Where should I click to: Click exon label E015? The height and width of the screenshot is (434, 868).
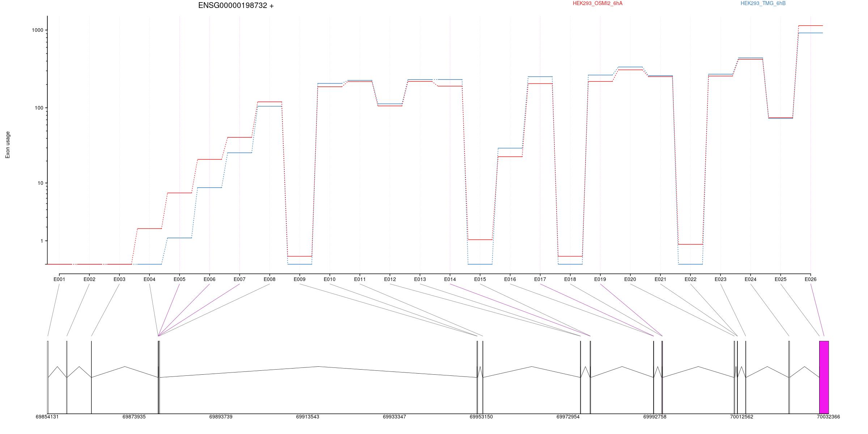click(480, 279)
